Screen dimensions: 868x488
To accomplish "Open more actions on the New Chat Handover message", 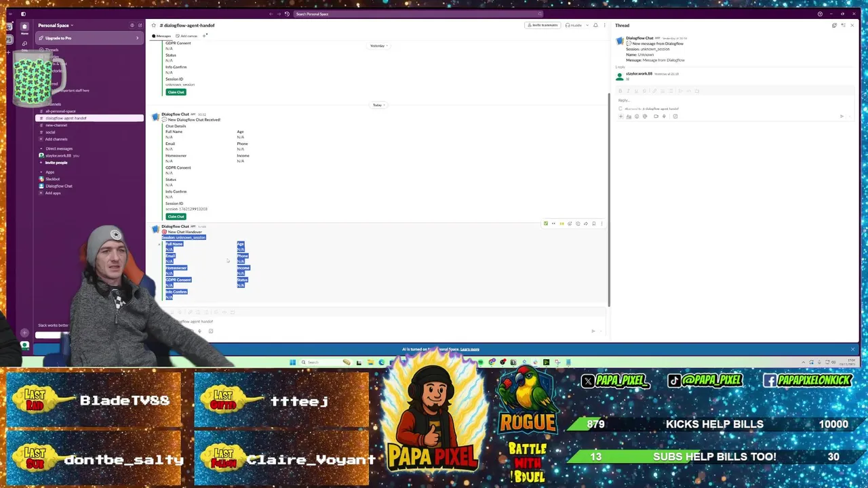I will 601,224.
